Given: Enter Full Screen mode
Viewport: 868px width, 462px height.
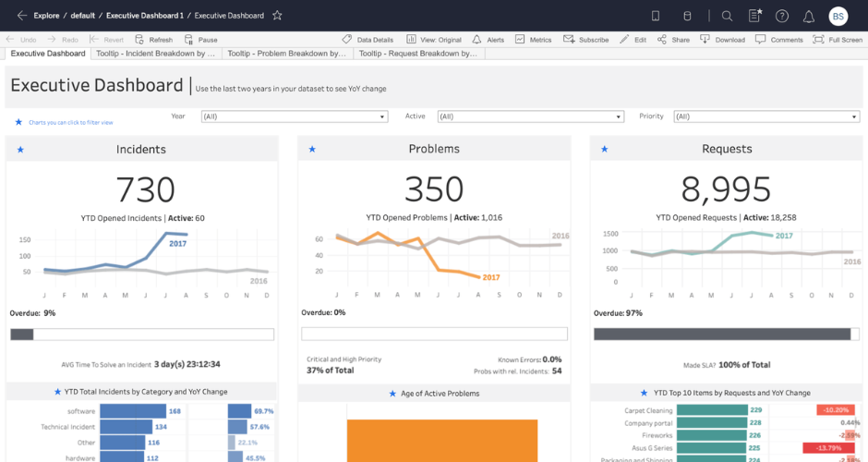Looking at the screenshot, I should [x=838, y=40].
